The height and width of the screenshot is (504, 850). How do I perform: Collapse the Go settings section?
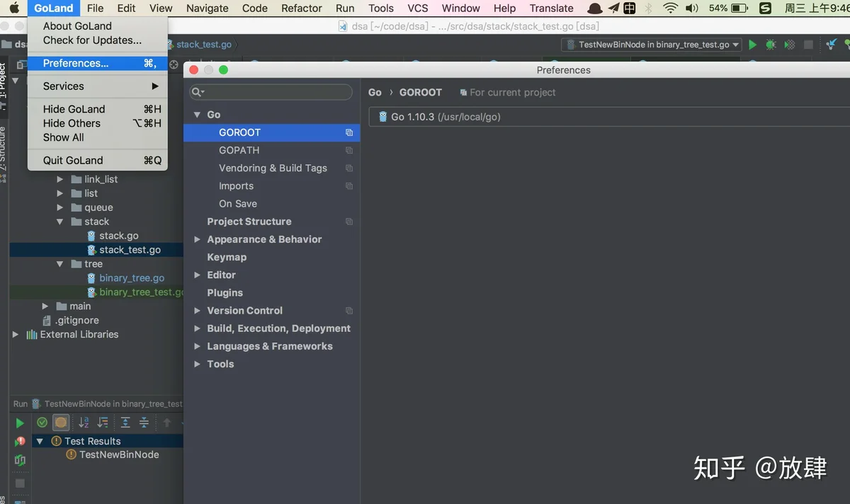pyautogui.click(x=197, y=115)
